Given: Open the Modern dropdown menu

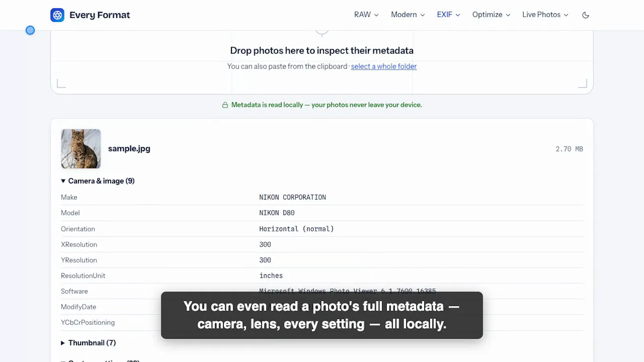Looking at the screenshot, I should coord(408,14).
